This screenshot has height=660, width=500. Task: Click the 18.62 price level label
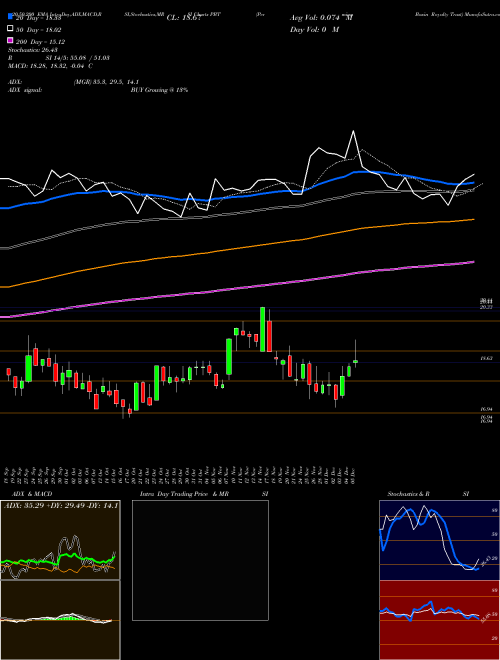487,359
